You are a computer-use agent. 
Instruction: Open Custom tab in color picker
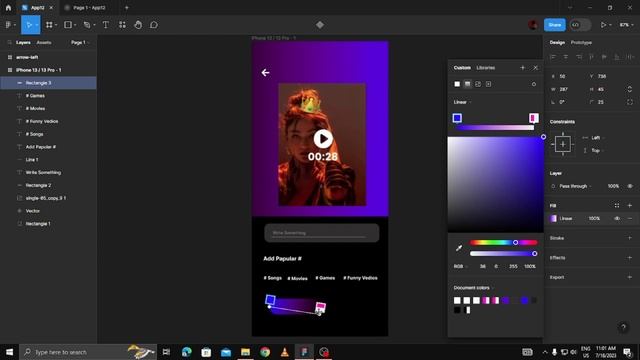click(462, 68)
